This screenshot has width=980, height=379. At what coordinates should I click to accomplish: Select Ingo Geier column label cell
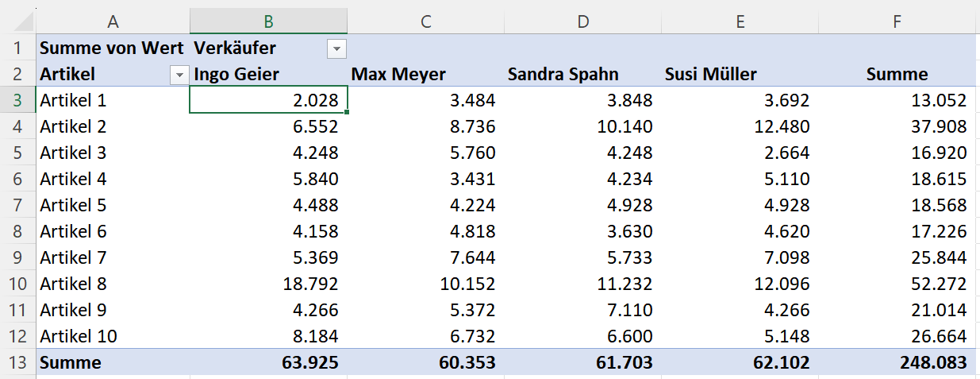coord(269,74)
